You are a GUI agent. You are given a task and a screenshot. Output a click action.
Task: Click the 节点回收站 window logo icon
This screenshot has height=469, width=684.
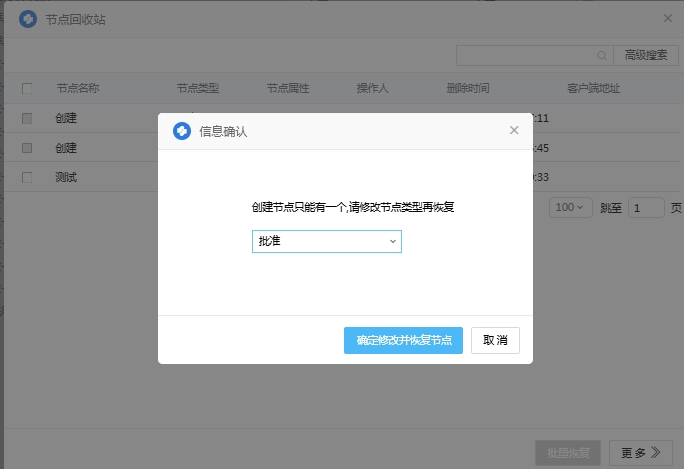[28, 19]
